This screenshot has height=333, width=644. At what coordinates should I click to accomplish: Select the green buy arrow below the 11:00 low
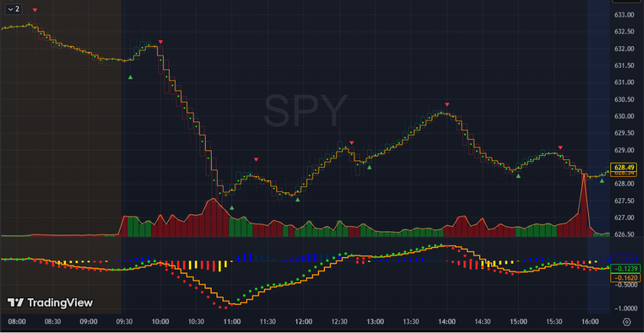click(231, 208)
